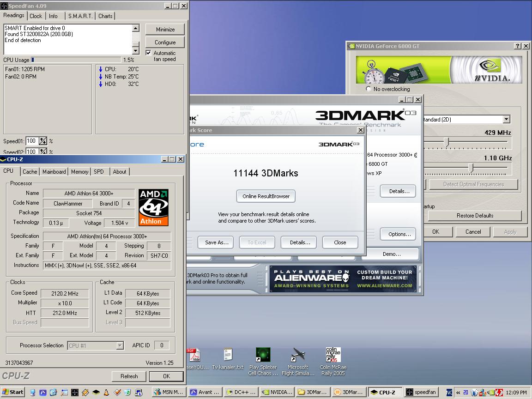This screenshot has width=532, height=399.
Task: Click Online ResultBrowser button
Action: [x=266, y=196]
